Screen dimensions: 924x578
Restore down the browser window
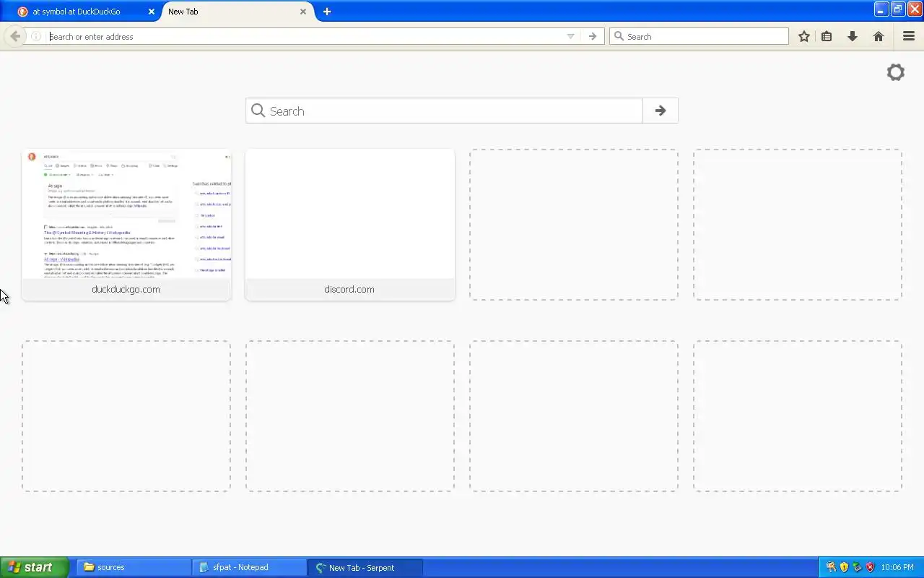point(898,9)
